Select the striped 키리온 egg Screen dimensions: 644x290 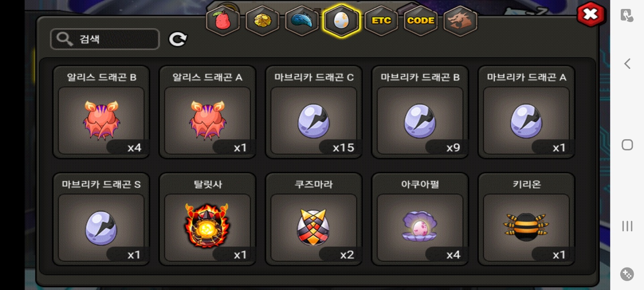point(526,219)
